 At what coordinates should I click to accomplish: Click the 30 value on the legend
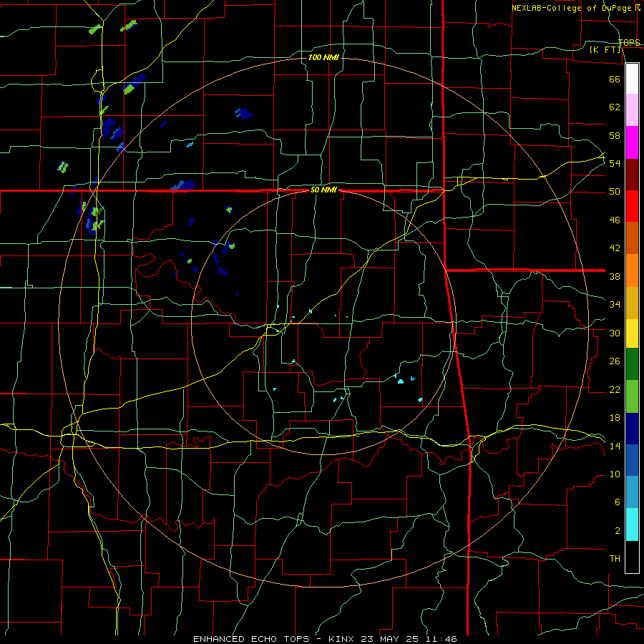[615, 333]
